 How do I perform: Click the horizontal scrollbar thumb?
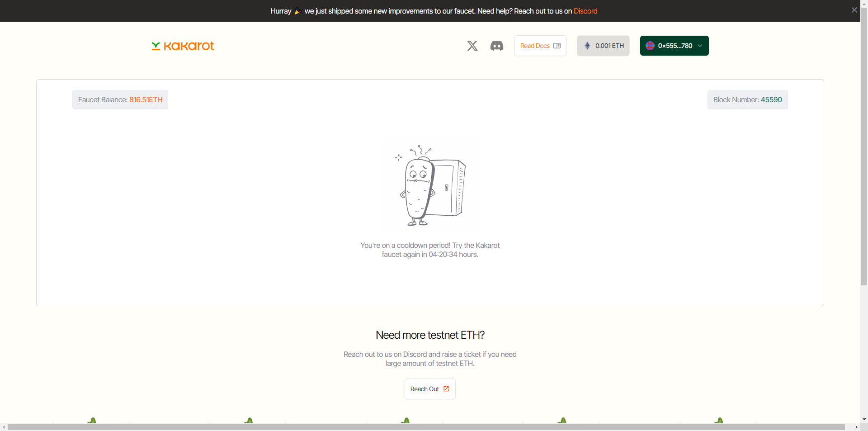pos(426,427)
